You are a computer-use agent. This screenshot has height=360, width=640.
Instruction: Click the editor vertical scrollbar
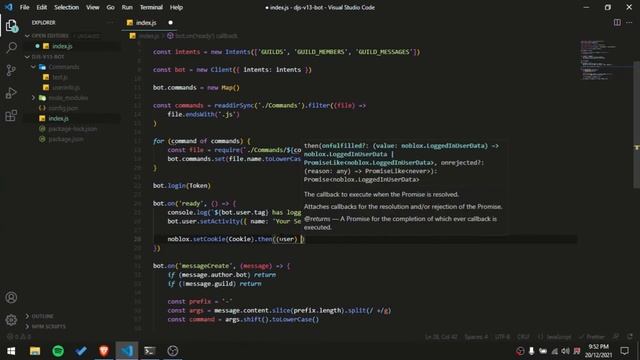pos(636,124)
